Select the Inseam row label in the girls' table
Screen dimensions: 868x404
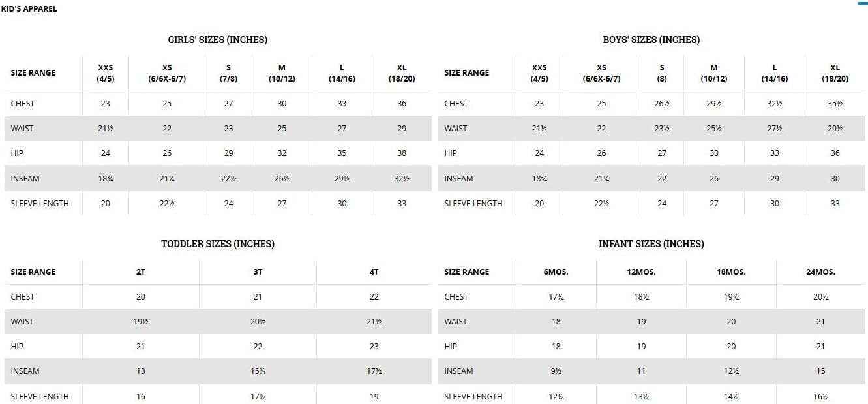(25, 179)
